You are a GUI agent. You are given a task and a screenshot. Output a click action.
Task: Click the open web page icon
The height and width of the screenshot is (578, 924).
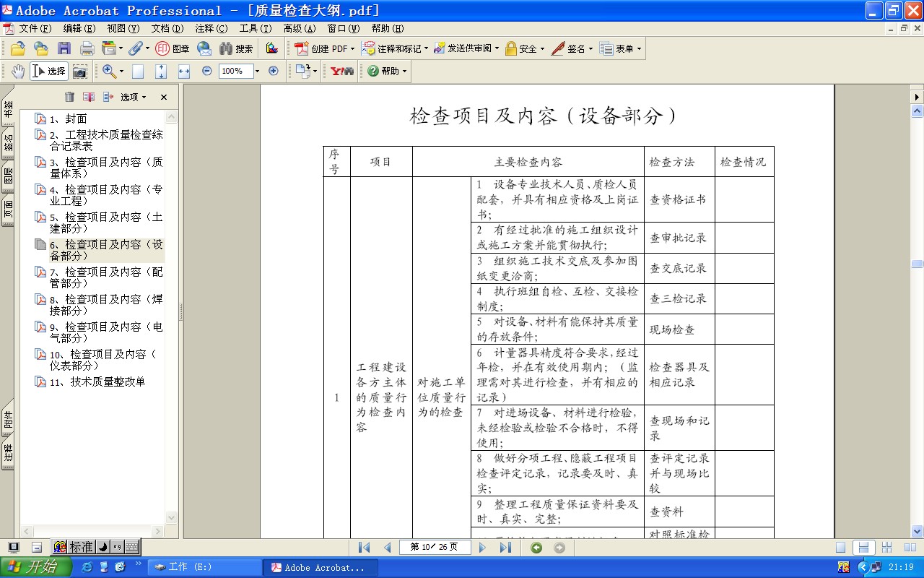pyautogui.click(x=41, y=48)
